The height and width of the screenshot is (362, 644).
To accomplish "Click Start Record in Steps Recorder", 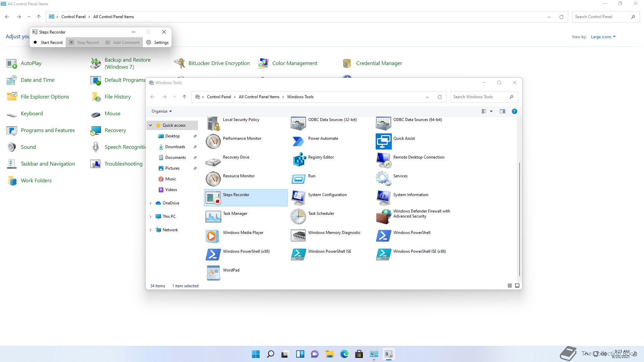I will pyautogui.click(x=48, y=42).
